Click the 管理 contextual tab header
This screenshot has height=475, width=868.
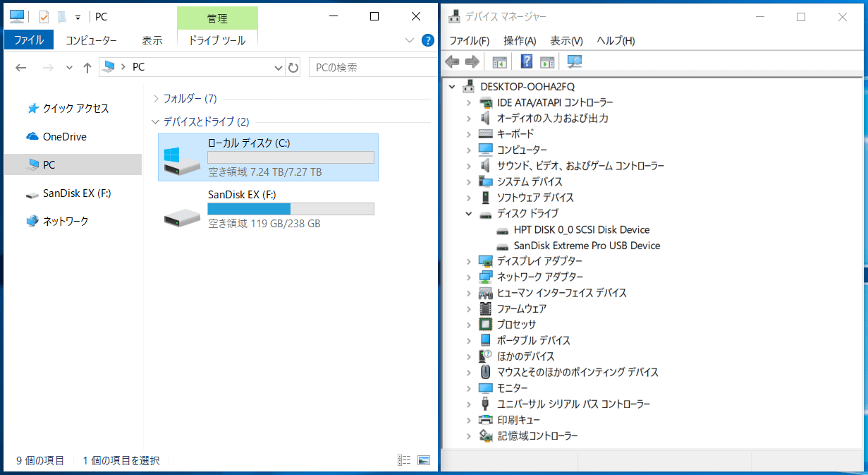click(x=217, y=18)
